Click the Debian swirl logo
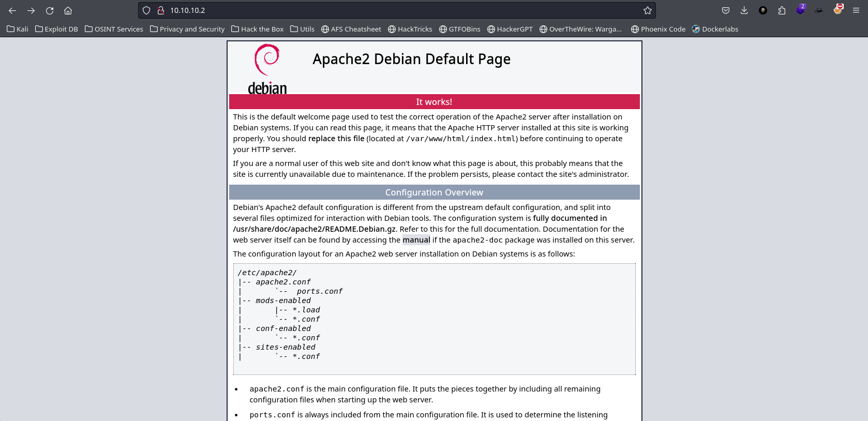The image size is (868, 421). pos(267,69)
